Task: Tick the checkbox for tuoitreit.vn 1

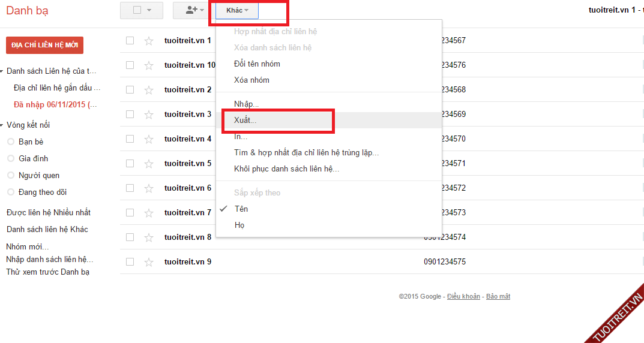Action: (130, 40)
